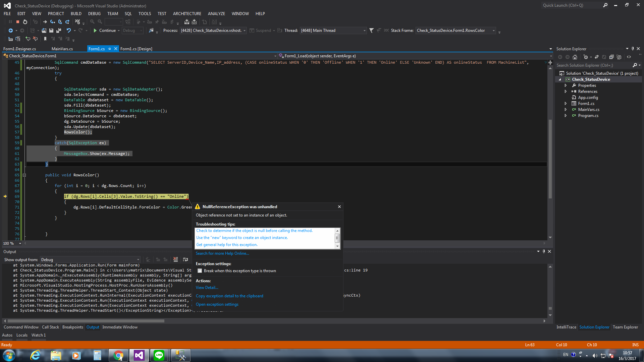Open the 'Show output from' Debug dropdown

point(90,260)
